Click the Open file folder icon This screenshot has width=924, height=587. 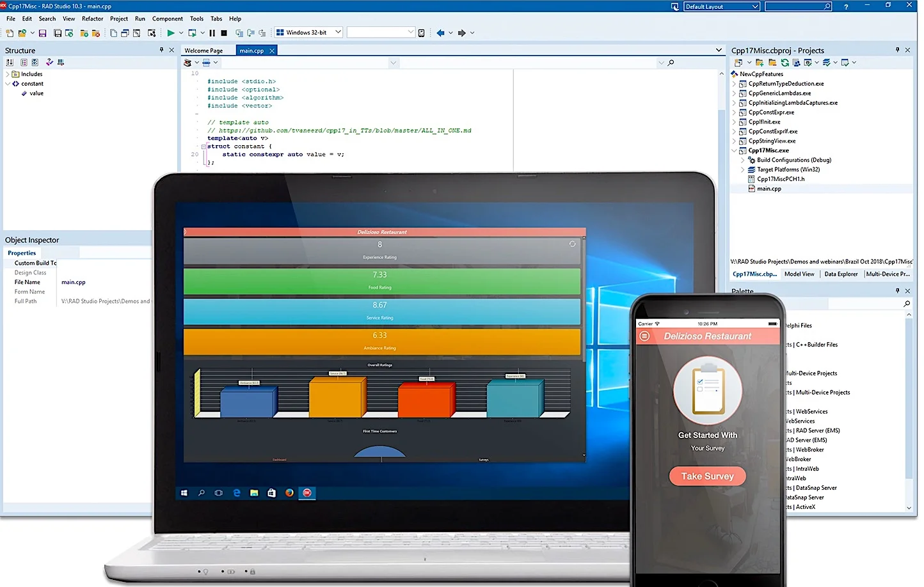[22, 33]
